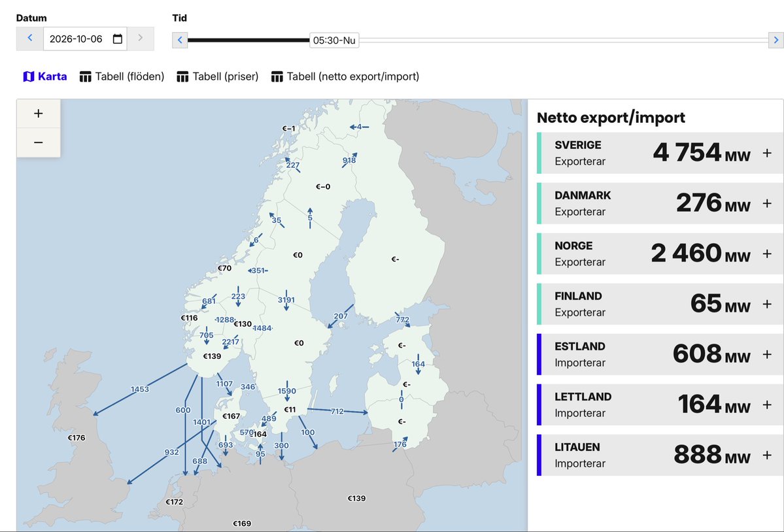784x532 pixels.
Task: Click the 276 MW Danmark value
Action: pos(713,203)
